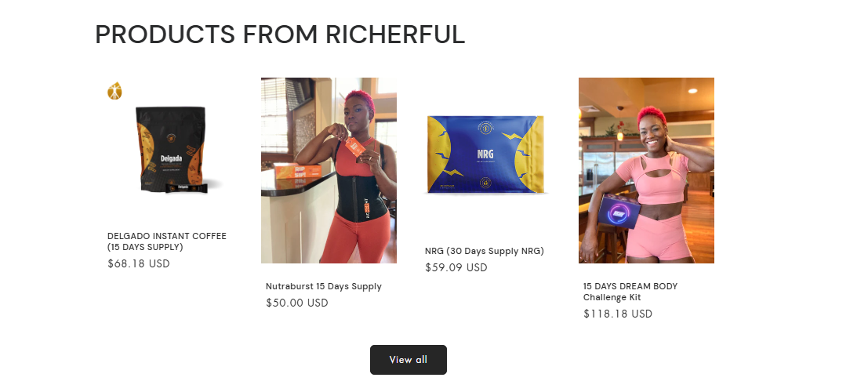Open Nutraburst 15 Days Supply title link
The height and width of the screenshot is (392, 868).
tap(323, 286)
